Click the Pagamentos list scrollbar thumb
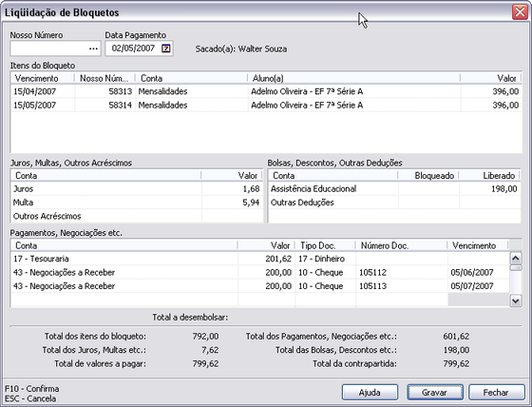This screenshot has height=407, width=532. tap(516, 268)
